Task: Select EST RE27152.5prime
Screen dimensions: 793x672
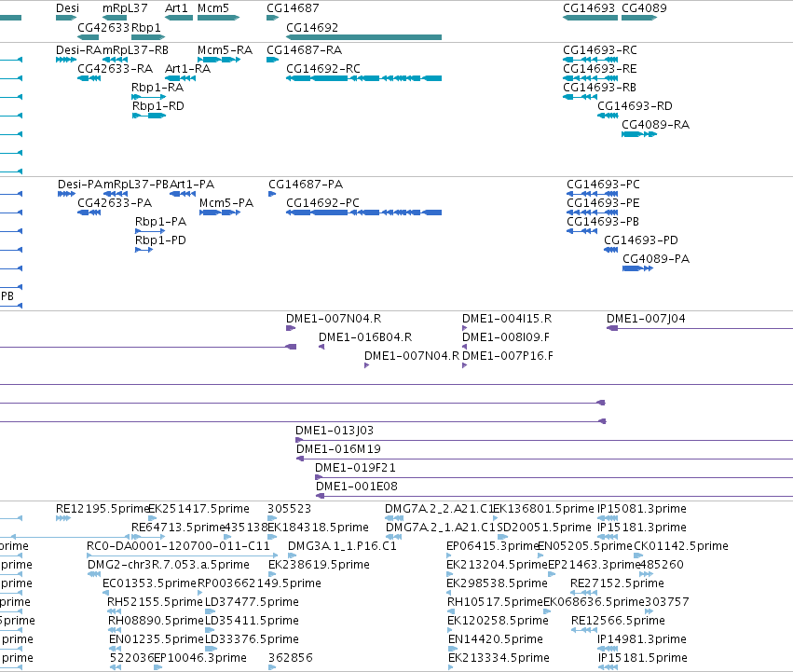Action: pos(617,583)
